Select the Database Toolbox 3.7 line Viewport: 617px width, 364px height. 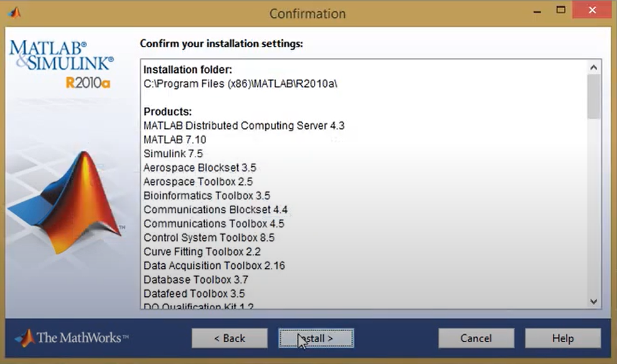click(x=194, y=279)
